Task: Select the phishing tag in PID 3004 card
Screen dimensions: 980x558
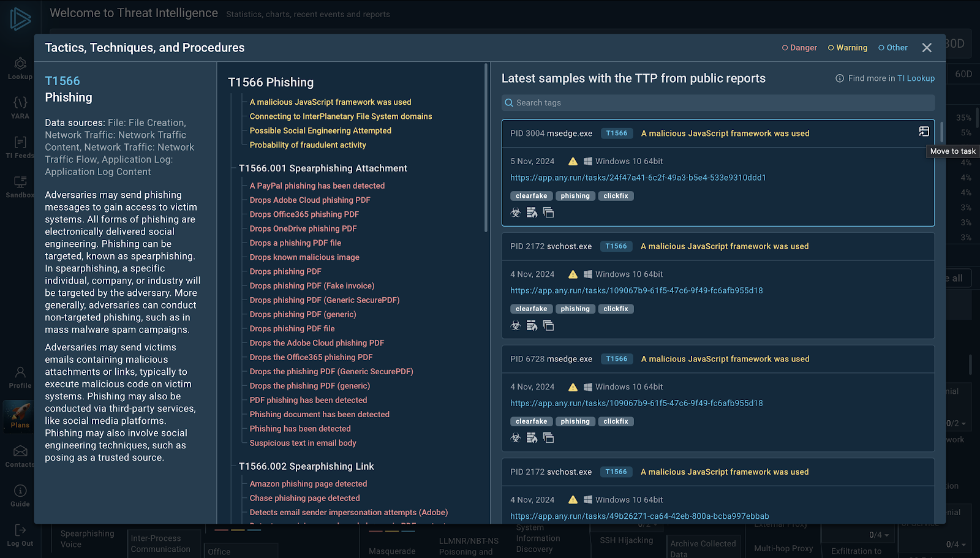Action: (x=575, y=196)
